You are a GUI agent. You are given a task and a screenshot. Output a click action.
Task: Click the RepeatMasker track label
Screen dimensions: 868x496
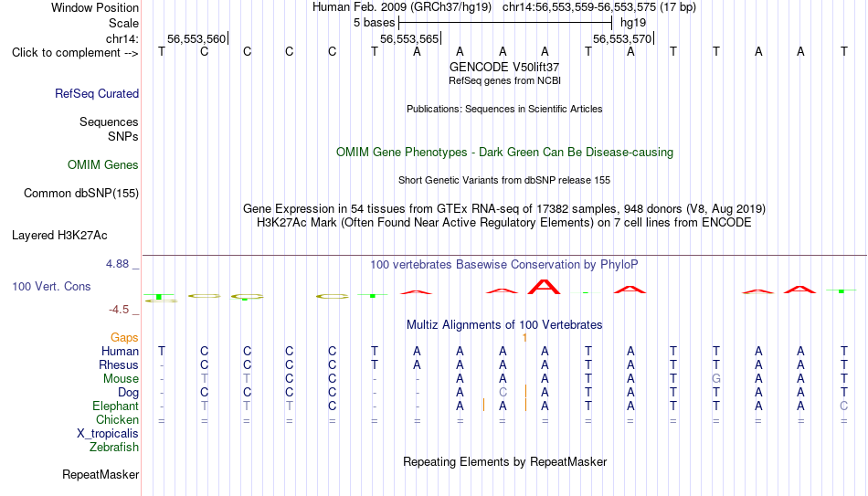tap(101, 474)
